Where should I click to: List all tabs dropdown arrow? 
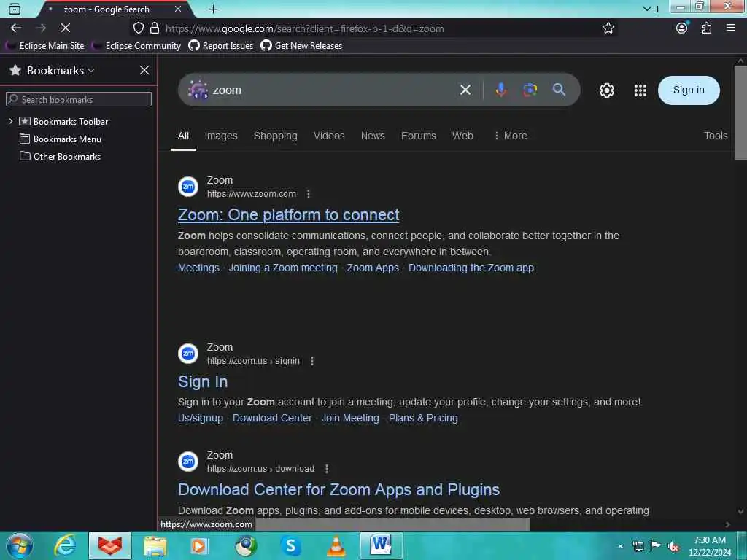646,9
